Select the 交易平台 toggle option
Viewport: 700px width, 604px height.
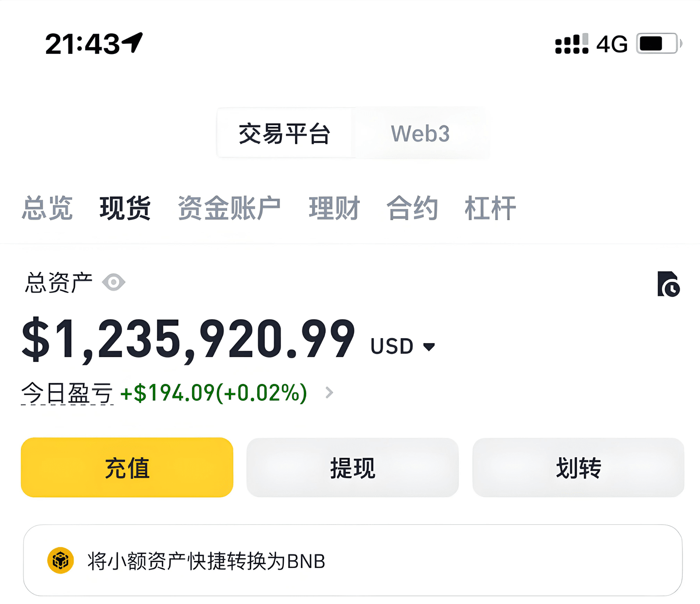[285, 134]
